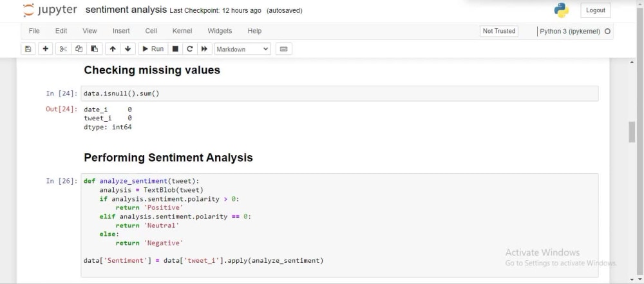The image size is (644, 284).
Task: Click into the analyze_sentiment code cell
Action: (x=339, y=225)
